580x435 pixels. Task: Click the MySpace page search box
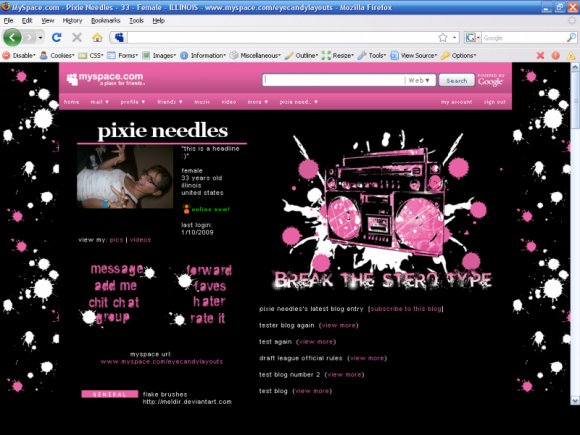(x=334, y=80)
